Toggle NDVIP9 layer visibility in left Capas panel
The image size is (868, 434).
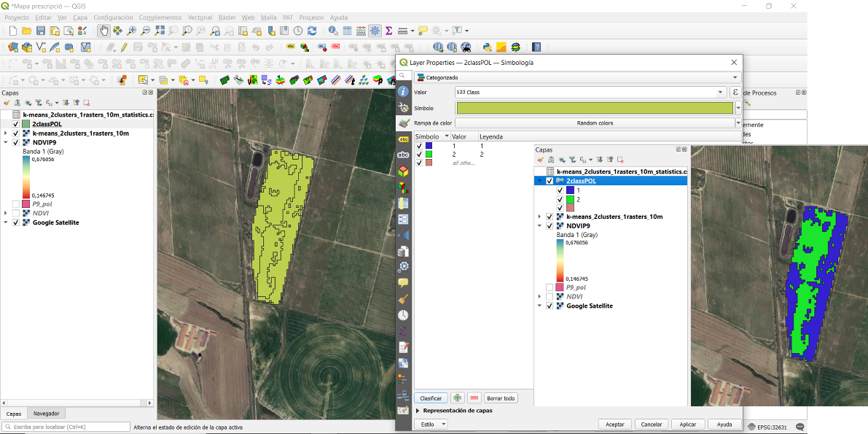coord(15,142)
